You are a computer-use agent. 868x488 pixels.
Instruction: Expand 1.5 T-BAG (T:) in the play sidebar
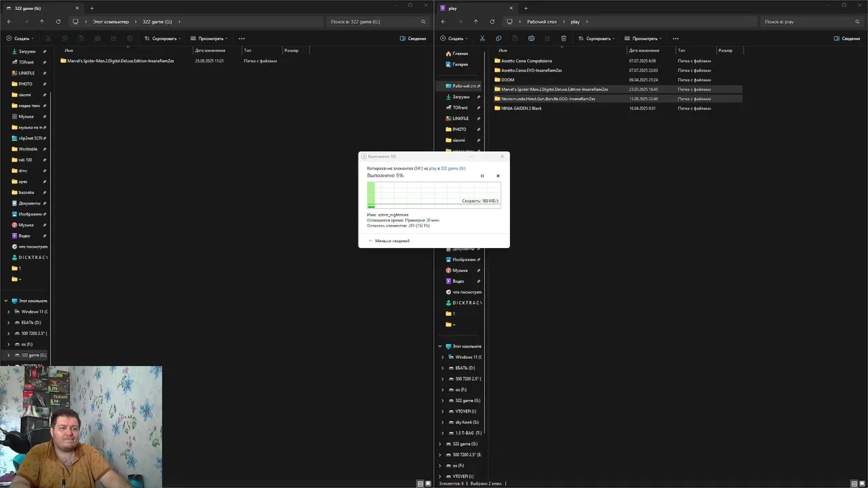[x=443, y=433]
